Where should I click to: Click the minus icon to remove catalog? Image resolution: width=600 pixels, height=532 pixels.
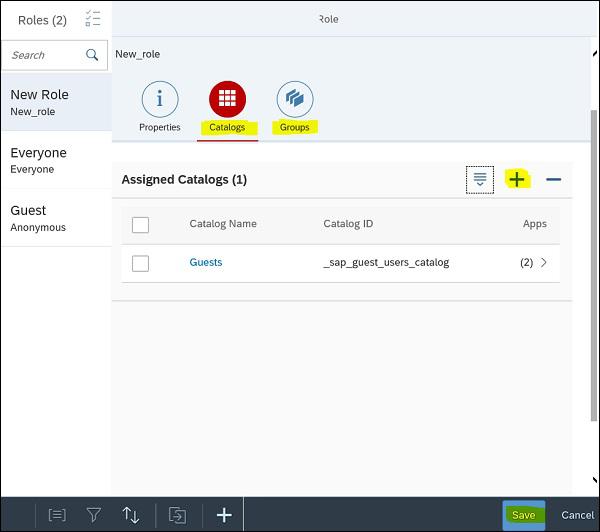(x=553, y=180)
